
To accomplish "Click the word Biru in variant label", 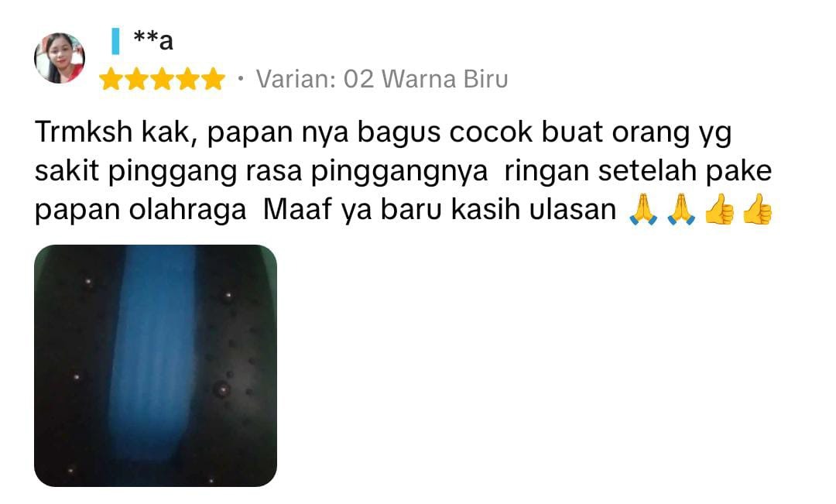I will pos(485,79).
